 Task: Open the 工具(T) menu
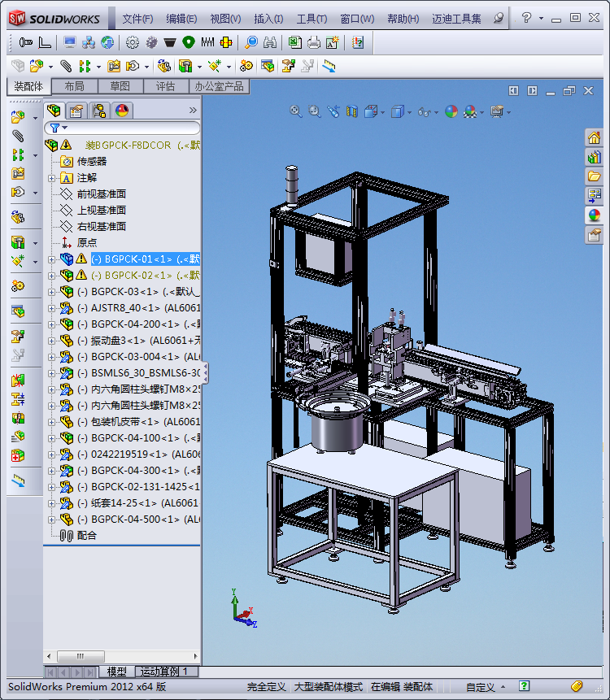click(x=312, y=19)
